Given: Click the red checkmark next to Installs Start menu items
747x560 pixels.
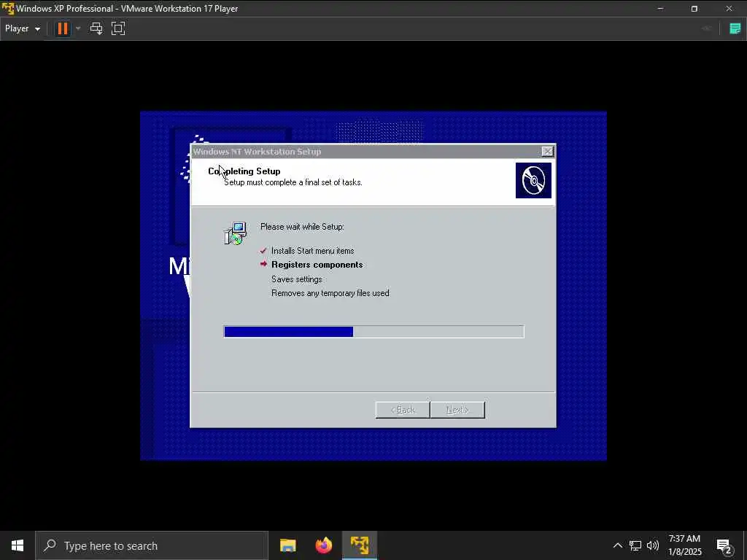Looking at the screenshot, I should 263,251.
